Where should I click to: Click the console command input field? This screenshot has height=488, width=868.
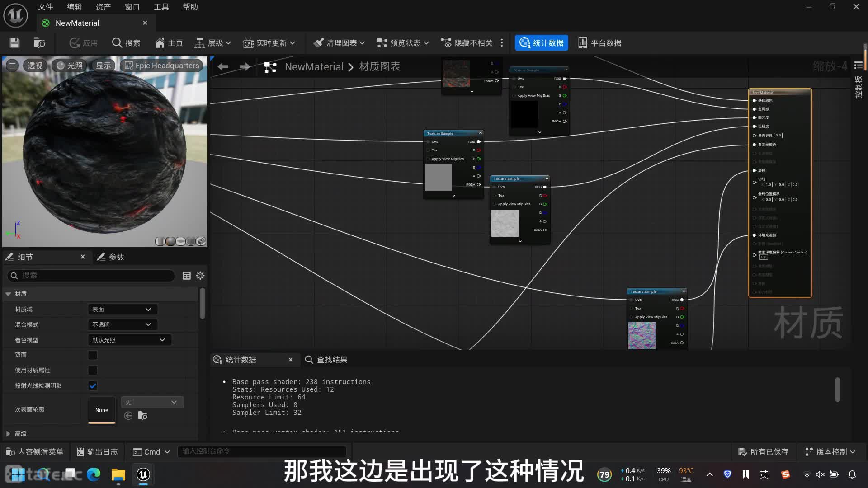coord(262,451)
